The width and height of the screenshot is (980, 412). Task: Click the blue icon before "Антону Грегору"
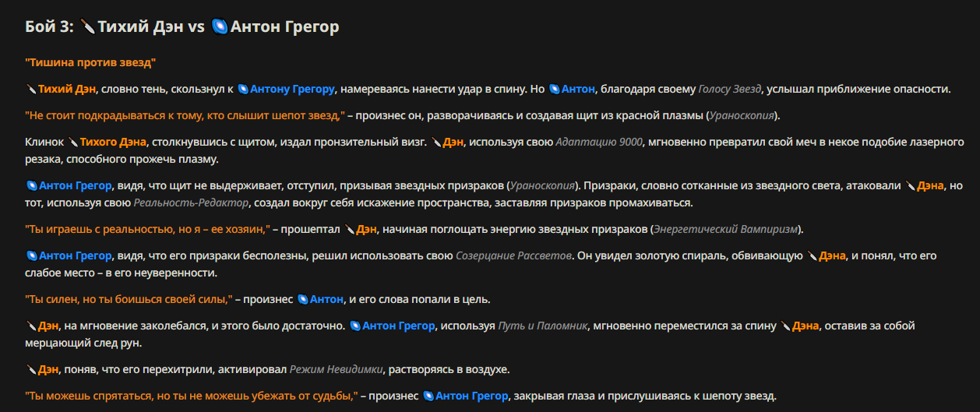pyautogui.click(x=243, y=89)
